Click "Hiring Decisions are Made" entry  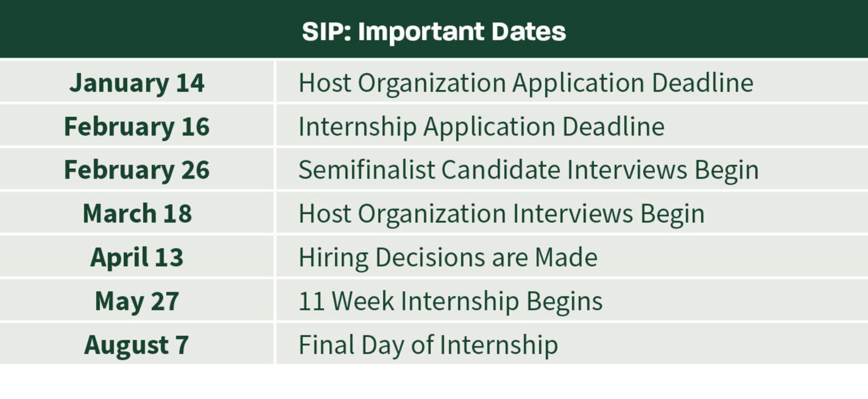448,257
